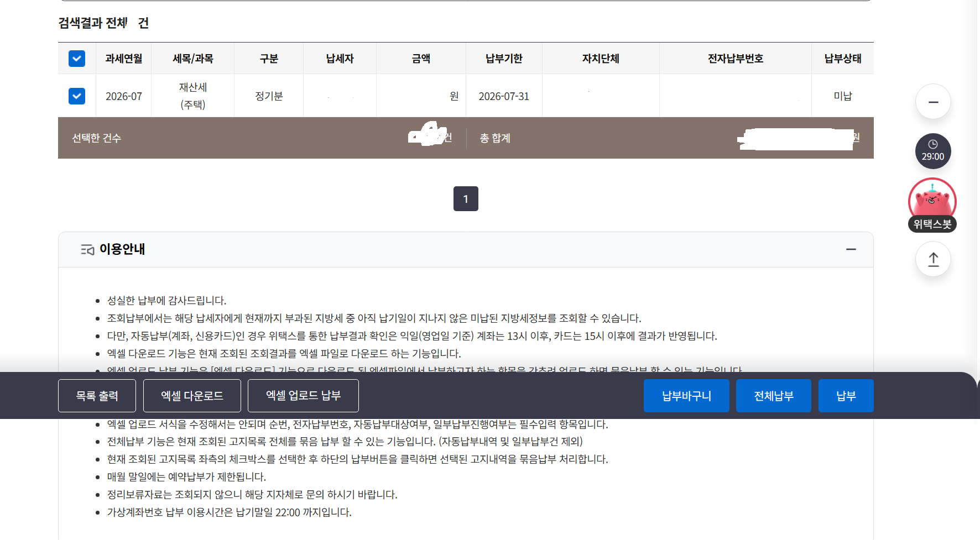The height and width of the screenshot is (540, 980).
Task: Add selection to 납부바구니
Action: [686, 396]
